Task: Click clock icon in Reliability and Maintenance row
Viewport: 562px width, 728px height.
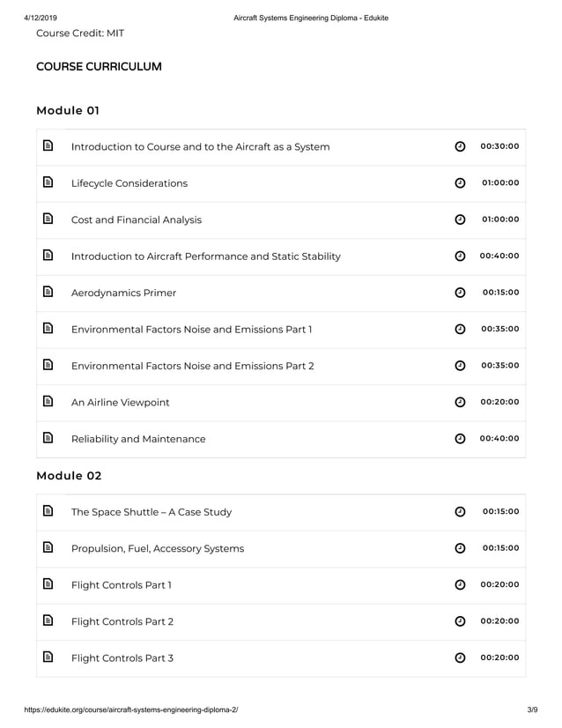Action: click(x=460, y=439)
